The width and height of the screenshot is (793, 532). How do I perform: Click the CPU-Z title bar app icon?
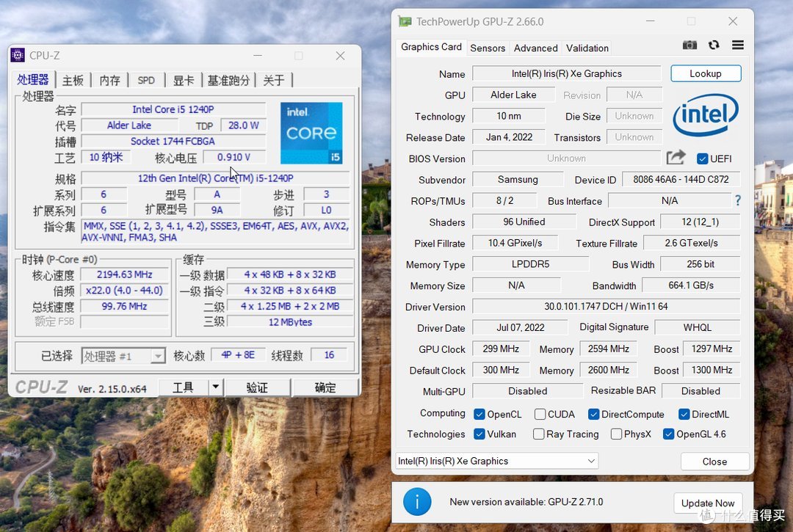tap(18, 55)
